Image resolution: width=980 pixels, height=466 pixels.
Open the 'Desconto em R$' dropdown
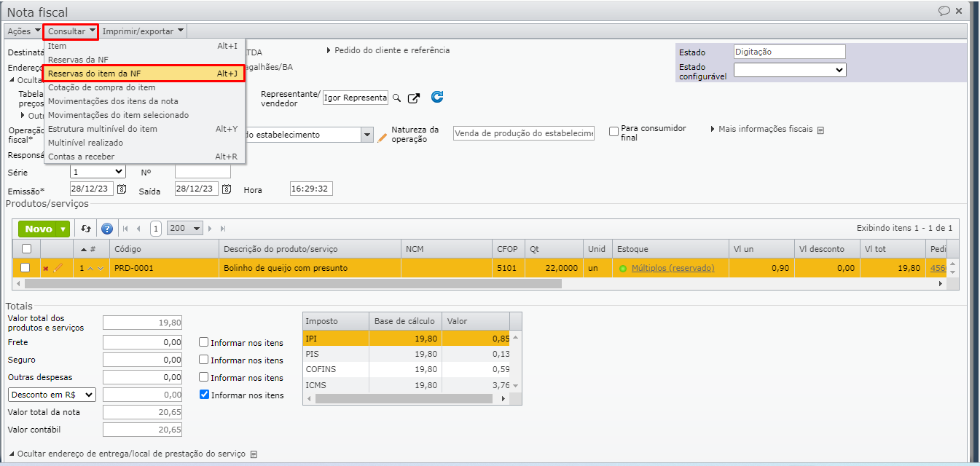pyautogui.click(x=52, y=395)
